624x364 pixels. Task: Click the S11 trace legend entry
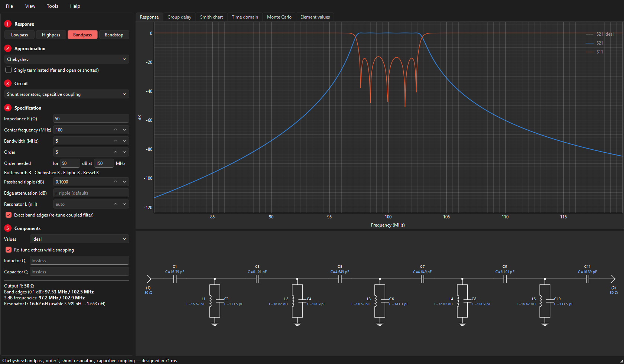[x=594, y=52]
